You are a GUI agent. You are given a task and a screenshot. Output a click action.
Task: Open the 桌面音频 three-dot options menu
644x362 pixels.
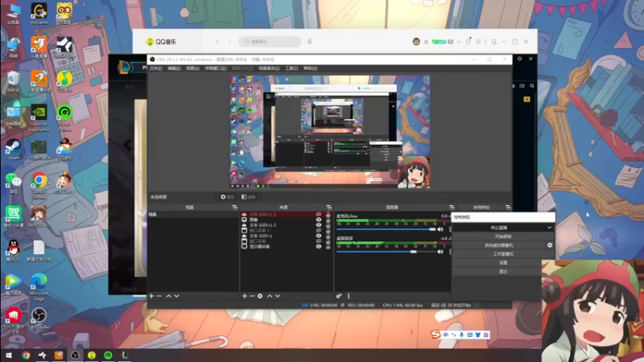tap(450, 252)
